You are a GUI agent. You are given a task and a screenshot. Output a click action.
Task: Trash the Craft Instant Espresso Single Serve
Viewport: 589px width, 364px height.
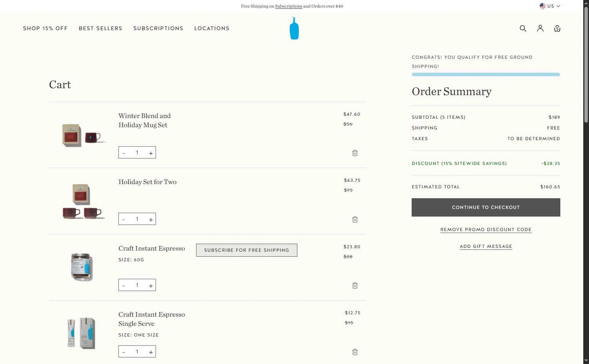click(355, 352)
